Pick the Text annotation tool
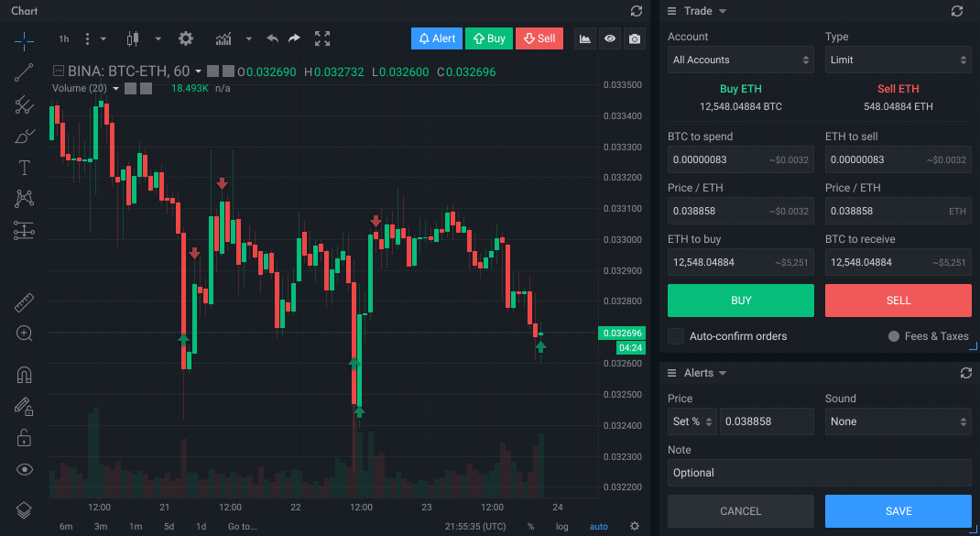Image resolution: width=980 pixels, height=536 pixels. coord(24,167)
